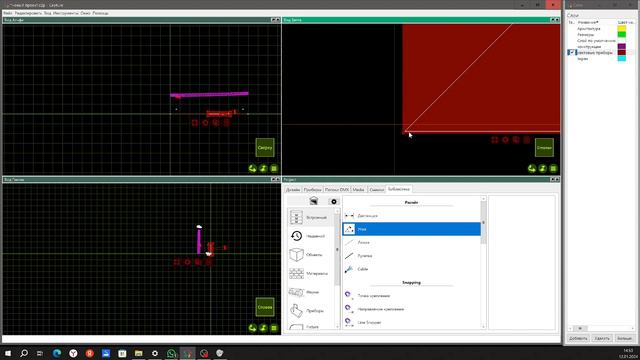Open the Tools menu
640x360 pixels.
coord(65,13)
